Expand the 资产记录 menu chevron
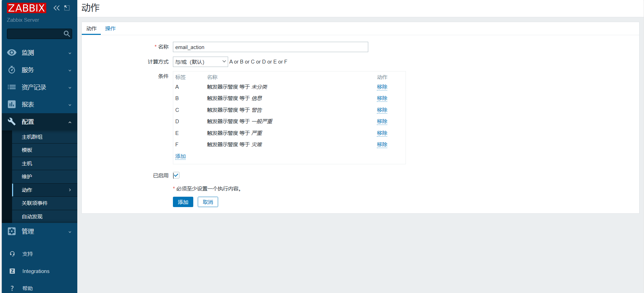 pyautogui.click(x=70, y=88)
